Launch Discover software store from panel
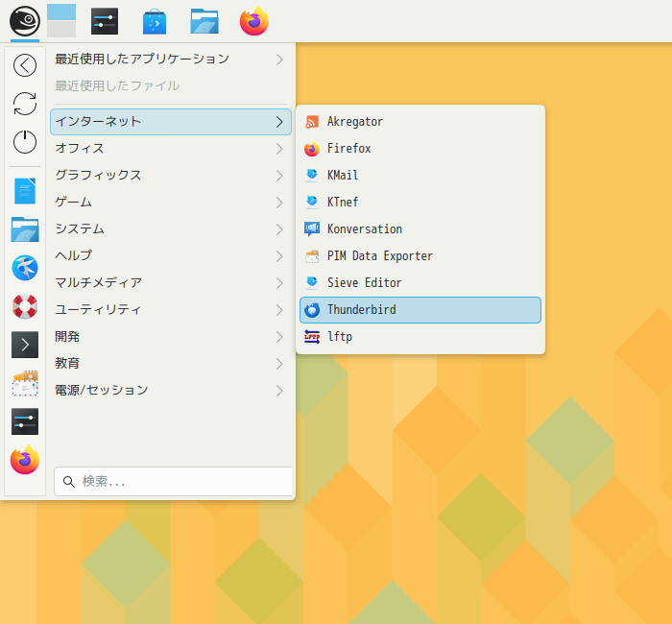 pos(155,21)
